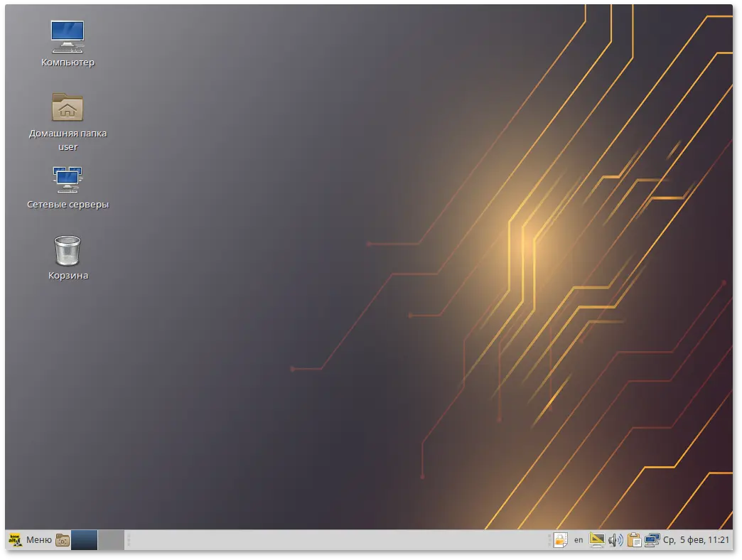Open the Компьютер desktop icon
This screenshot has height=560, width=742.
tap(68, 36)
